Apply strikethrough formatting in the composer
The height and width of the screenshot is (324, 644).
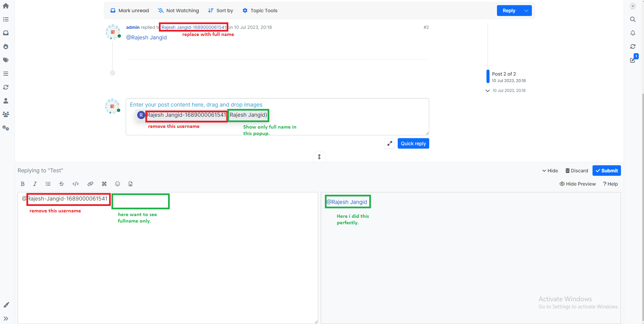coord(61,184)
